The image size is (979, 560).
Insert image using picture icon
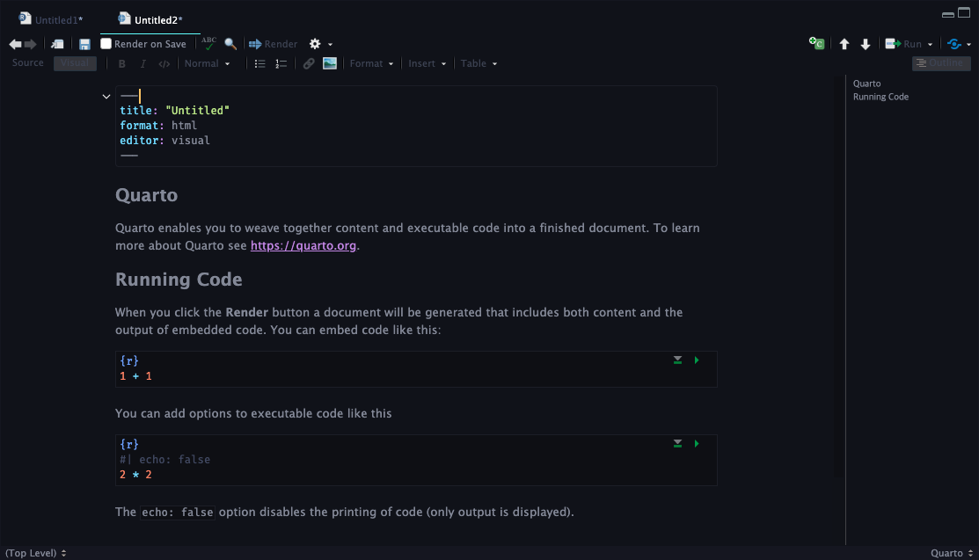(x=330, y=63)
